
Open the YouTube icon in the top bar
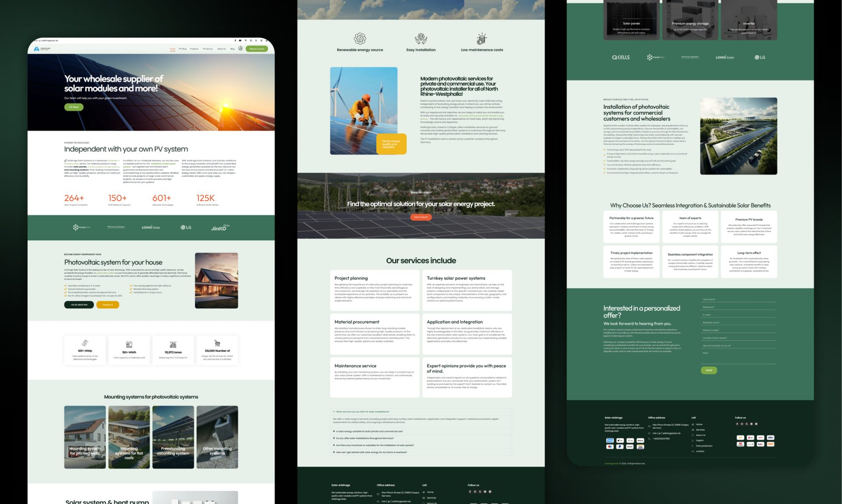click(240, 41)
